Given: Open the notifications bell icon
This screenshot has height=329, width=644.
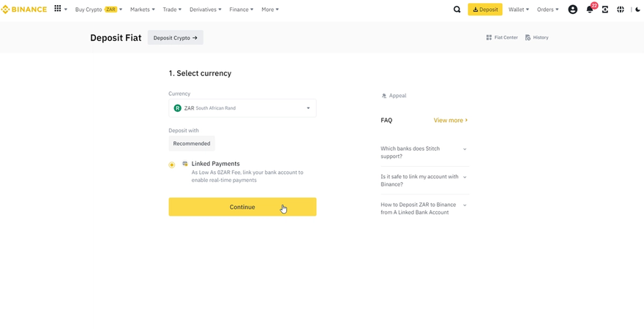Looking at the screenshot, I should pos(590,10).
